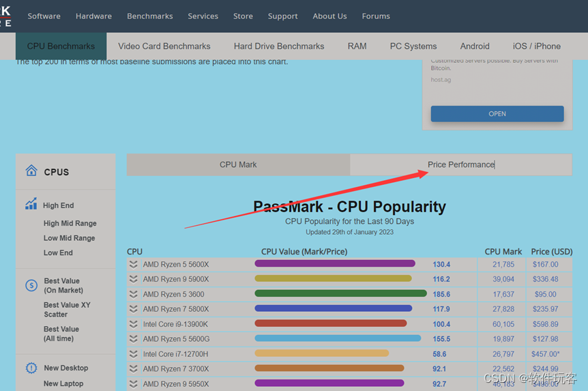Screen dimensions: 588x391
Task: Expand the Intel Core i9-13900K row
Action: pos(134,324)
